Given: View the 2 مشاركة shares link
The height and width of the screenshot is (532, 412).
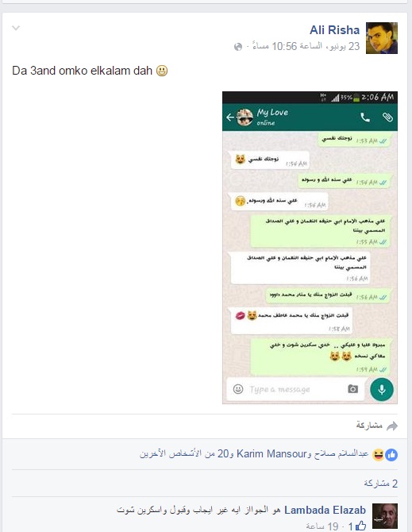Looking at the screenshot, I should pyautogui.click(x=380, y=483).
